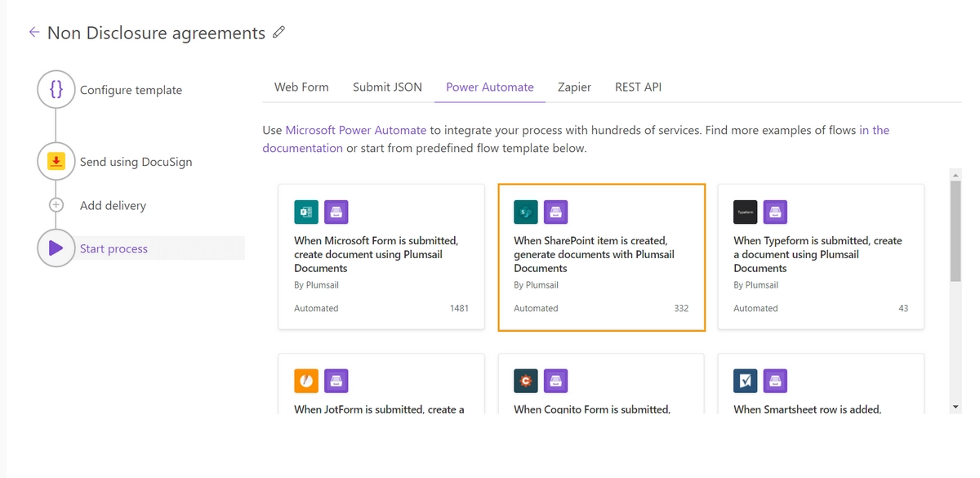The width and height of the screenshot is (980, 478).
Task: Click the Non Disclosure agreements title
Action: point(156,33)
